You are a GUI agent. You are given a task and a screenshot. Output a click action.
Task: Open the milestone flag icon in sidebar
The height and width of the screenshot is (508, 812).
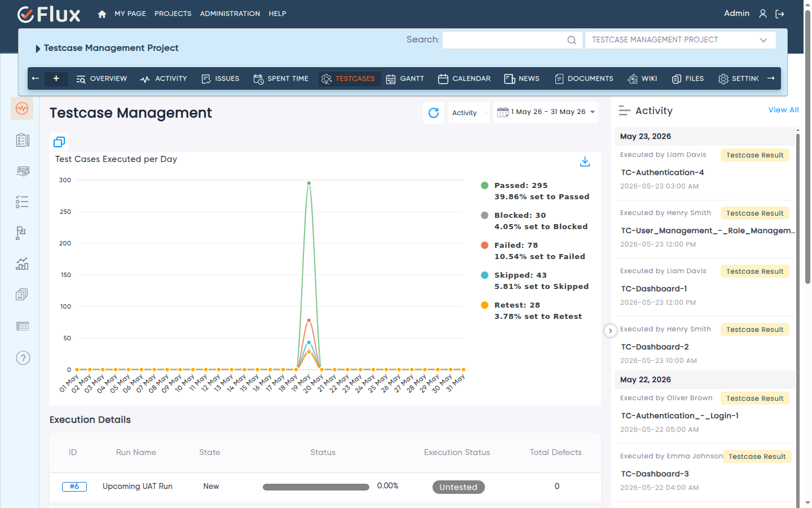(21, 233)
